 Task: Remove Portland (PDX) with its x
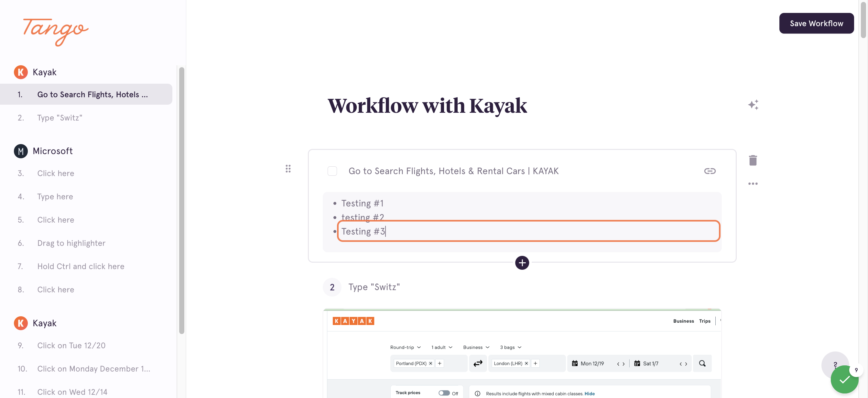pos(430,363)
